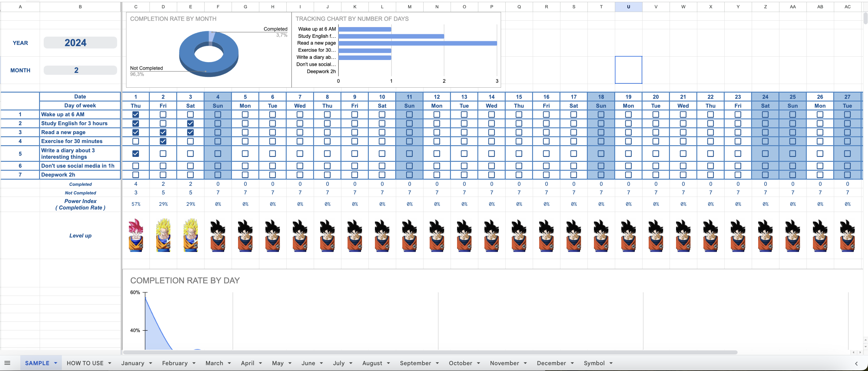Select column U header
This screenshot has width=868, height=371.
(628, 7)
